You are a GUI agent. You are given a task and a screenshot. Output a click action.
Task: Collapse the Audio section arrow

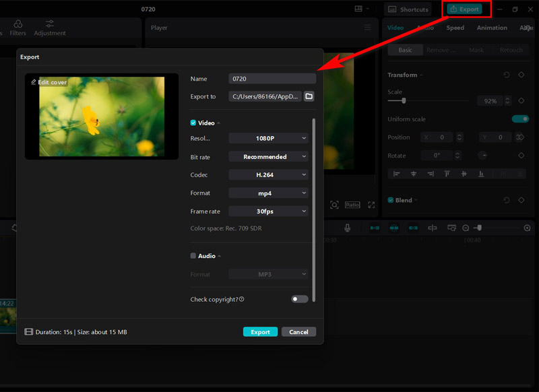(220, 256)
